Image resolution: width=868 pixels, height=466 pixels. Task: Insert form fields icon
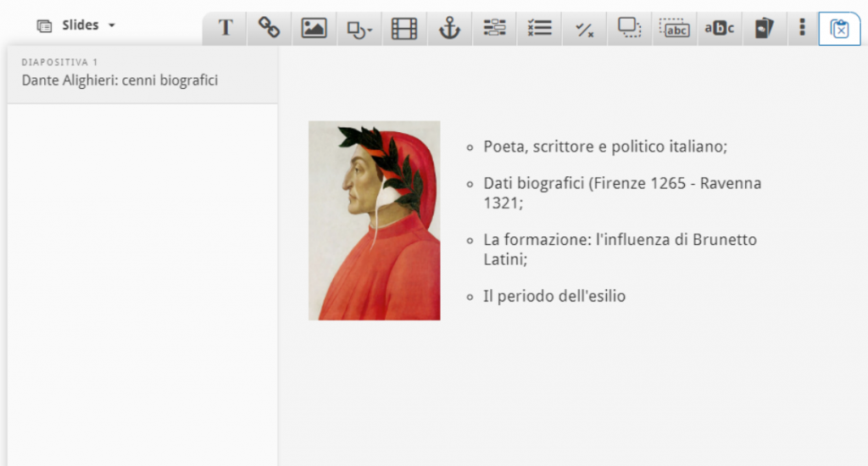(x=494, y=28)
